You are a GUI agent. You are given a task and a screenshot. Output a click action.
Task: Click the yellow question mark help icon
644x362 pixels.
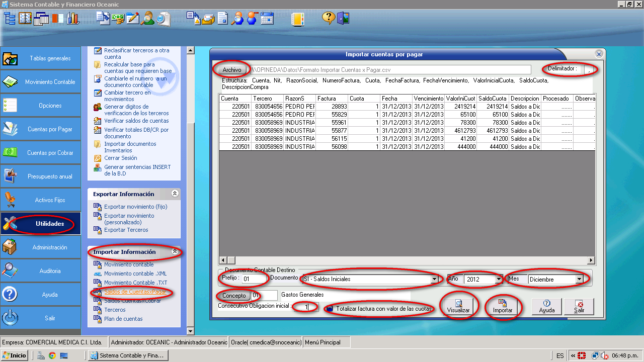[329, 19]
